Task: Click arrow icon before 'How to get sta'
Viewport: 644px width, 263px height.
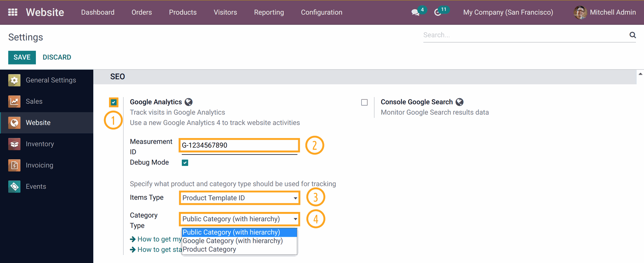Action: click(133, 250)
